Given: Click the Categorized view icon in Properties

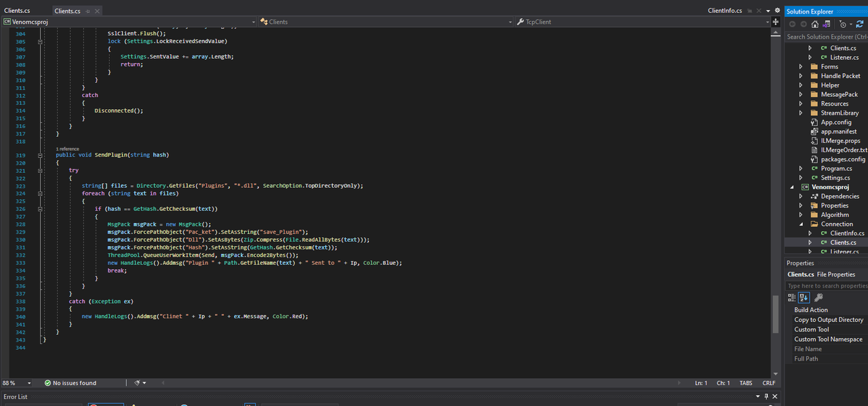Looking at the screenshot, I should (x=792, y=298).
